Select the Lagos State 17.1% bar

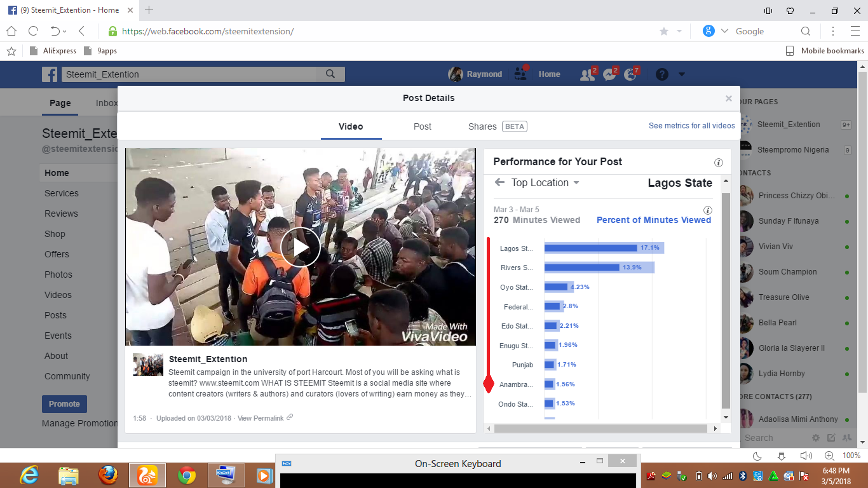click(604, 248)
